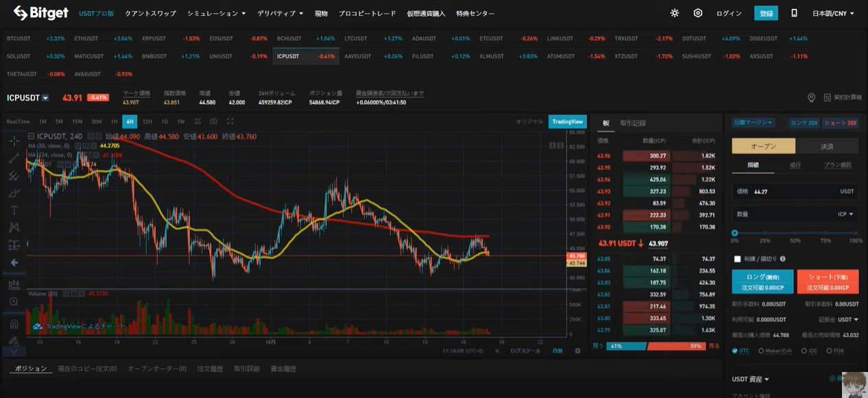Click the 登録 register button

coord(766,13)
